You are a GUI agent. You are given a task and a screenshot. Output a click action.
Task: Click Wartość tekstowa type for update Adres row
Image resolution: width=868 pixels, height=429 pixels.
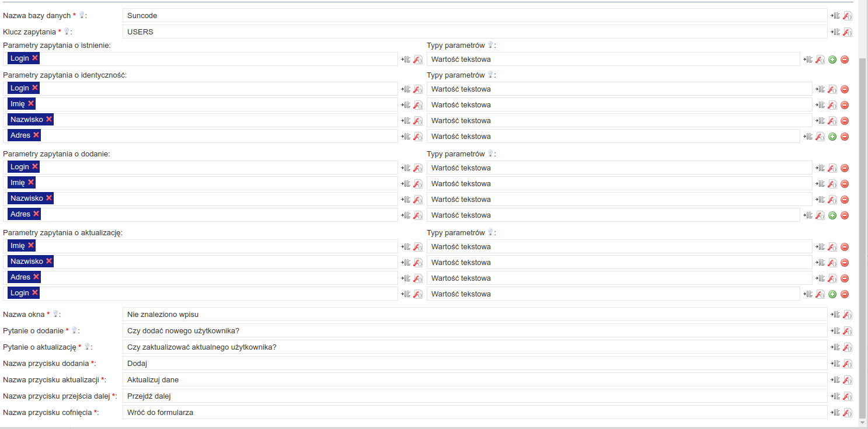point(620,278)
